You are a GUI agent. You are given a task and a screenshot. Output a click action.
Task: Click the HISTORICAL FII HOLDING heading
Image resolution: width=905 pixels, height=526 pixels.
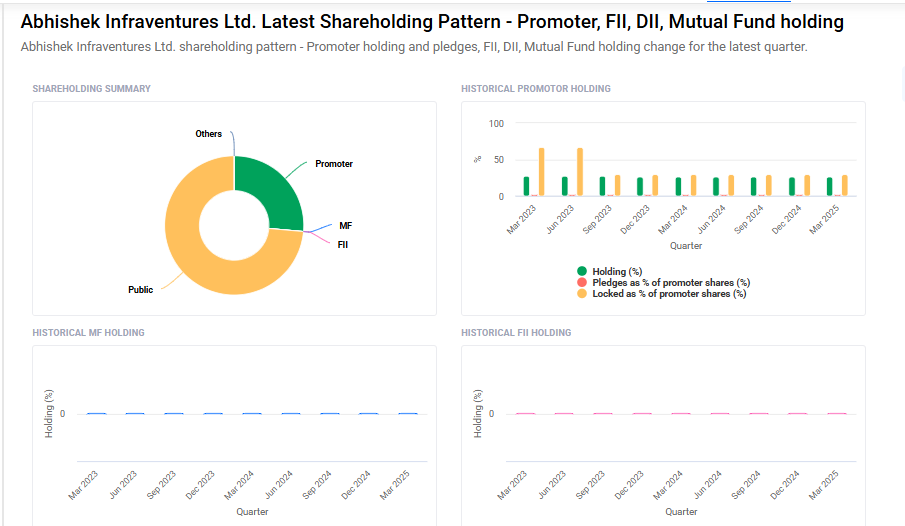coord(516,333)
